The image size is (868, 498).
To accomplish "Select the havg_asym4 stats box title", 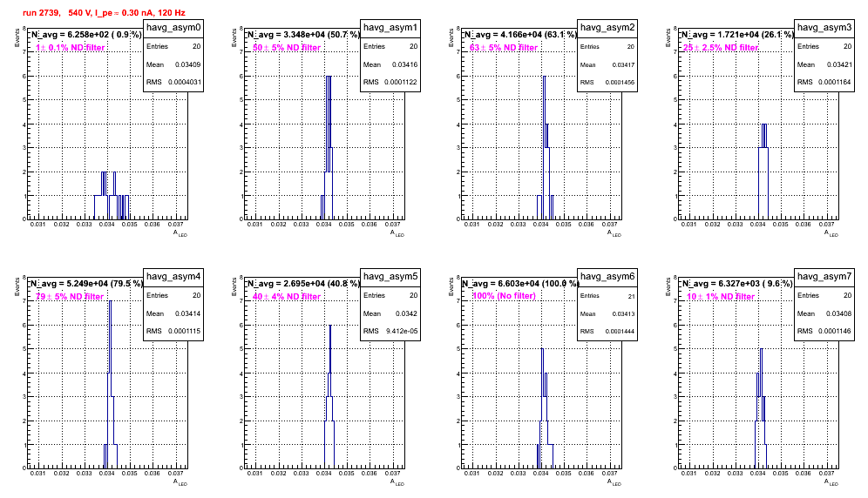I will pyautogui.click(x=173, y=277).
